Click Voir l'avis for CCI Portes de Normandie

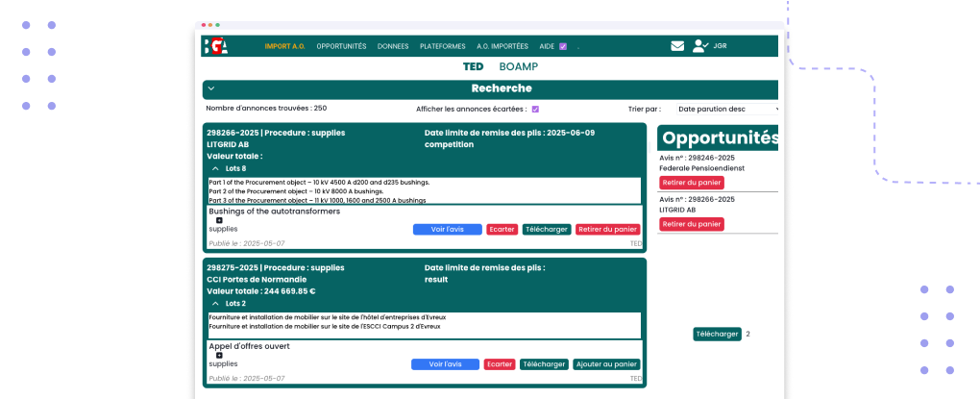(446, 364)
